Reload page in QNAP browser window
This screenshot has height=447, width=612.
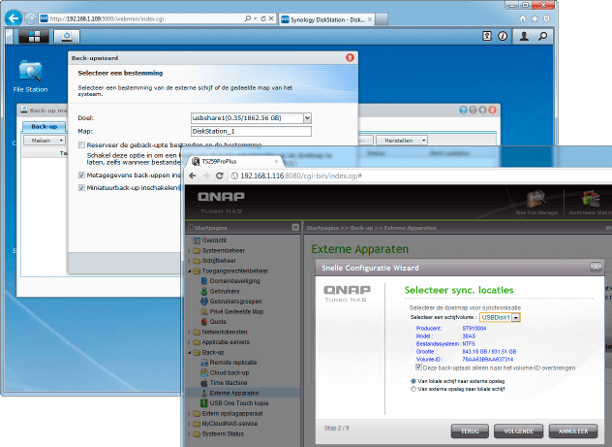219,176
